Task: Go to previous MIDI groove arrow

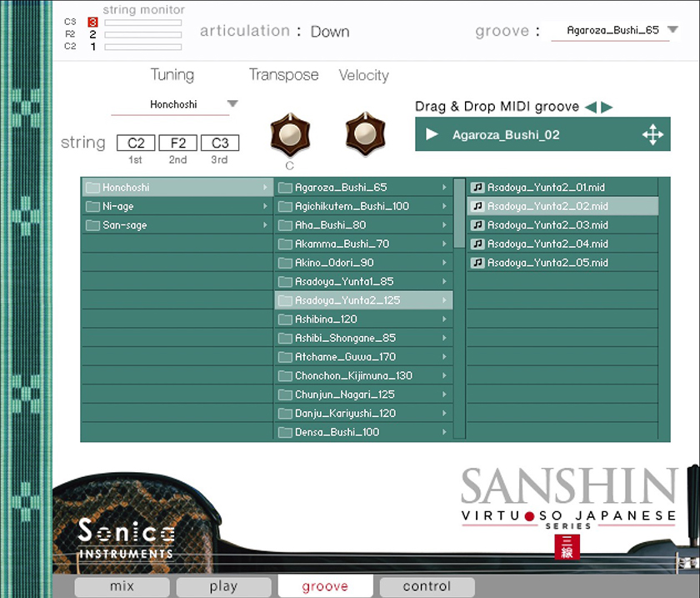Action: pos(591,107)
